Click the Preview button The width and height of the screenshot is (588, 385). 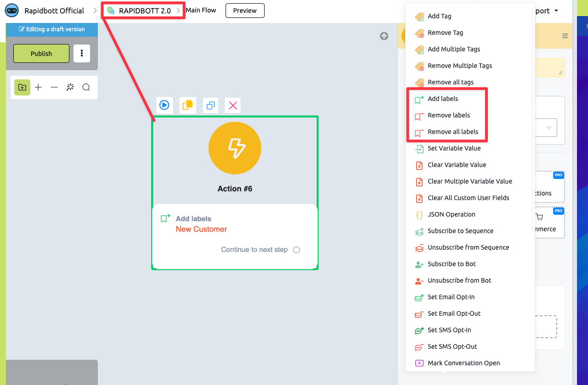point(245,11)
